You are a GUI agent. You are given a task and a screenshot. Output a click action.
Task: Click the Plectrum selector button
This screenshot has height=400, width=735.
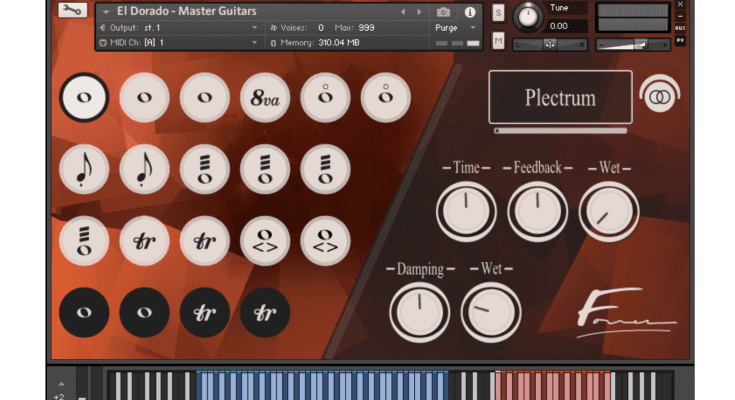[x=560, y=98]
